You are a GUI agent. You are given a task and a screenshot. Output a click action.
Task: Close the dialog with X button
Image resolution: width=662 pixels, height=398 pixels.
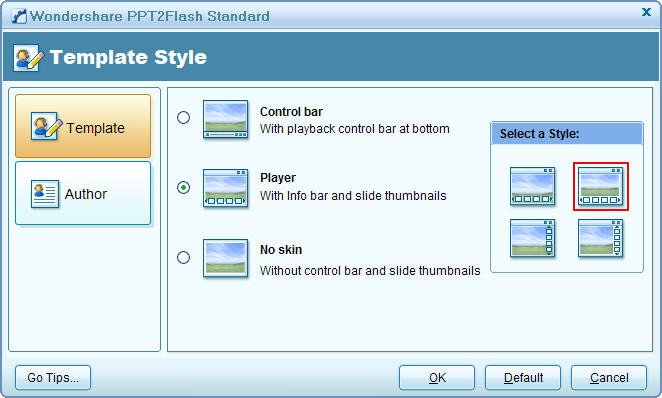coord(646,12)
